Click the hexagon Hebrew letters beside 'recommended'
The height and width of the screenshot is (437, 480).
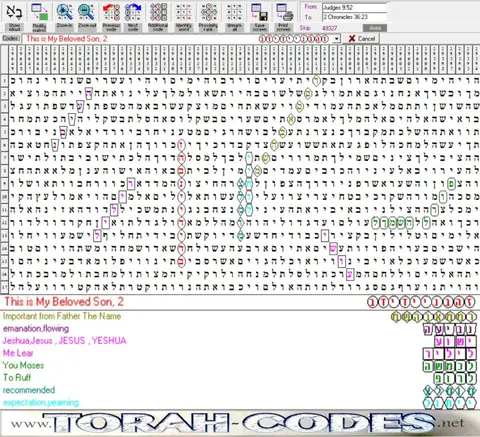[x=449, y=391]
